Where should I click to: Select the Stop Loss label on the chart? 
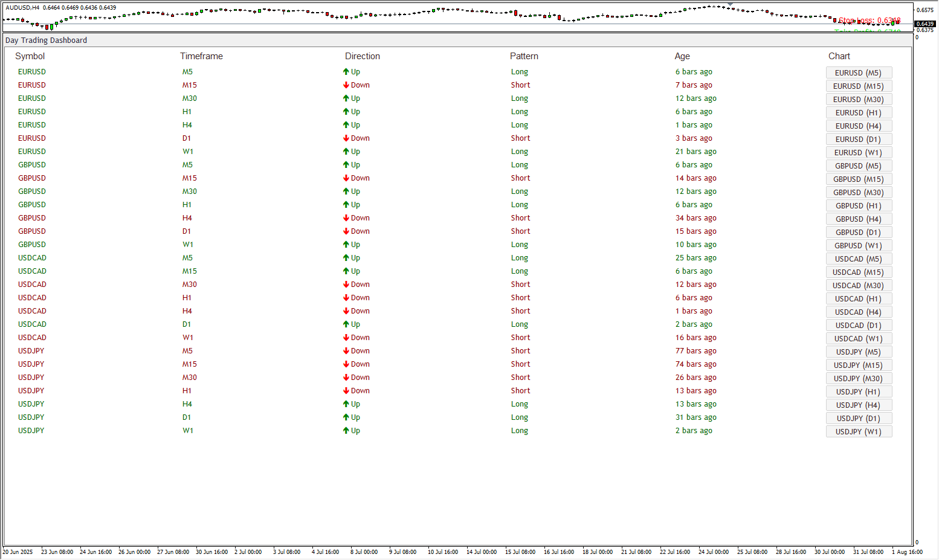pos(869,21)
